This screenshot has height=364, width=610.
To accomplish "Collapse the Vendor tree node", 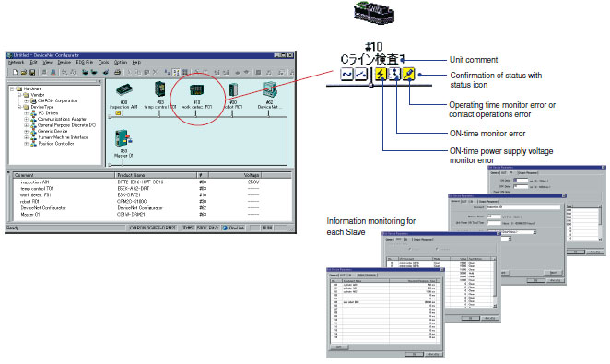I will tap(19, 95).
